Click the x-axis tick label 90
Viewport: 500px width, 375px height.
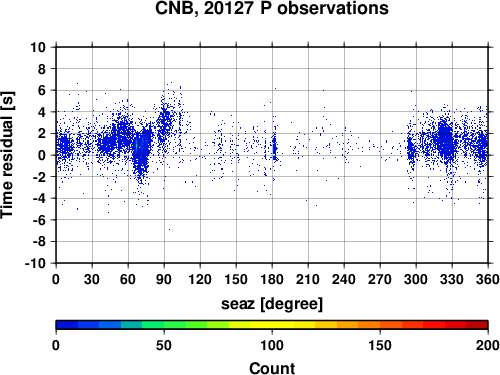[x=164, y=279]
